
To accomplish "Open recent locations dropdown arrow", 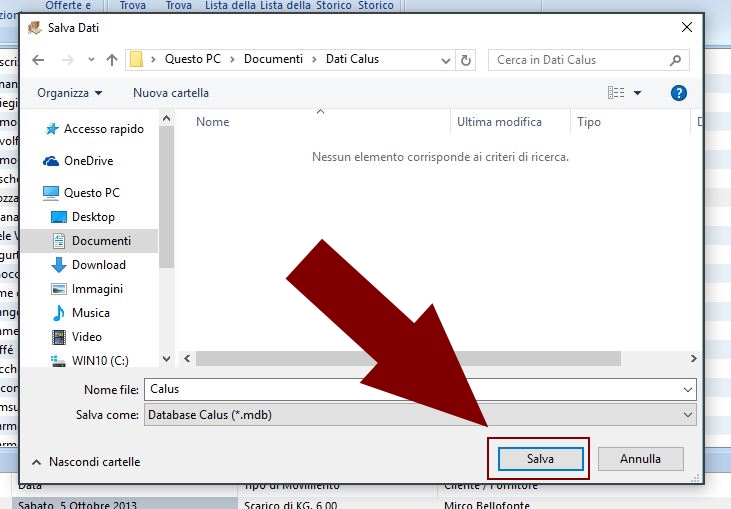I will [x=91, y=60].
